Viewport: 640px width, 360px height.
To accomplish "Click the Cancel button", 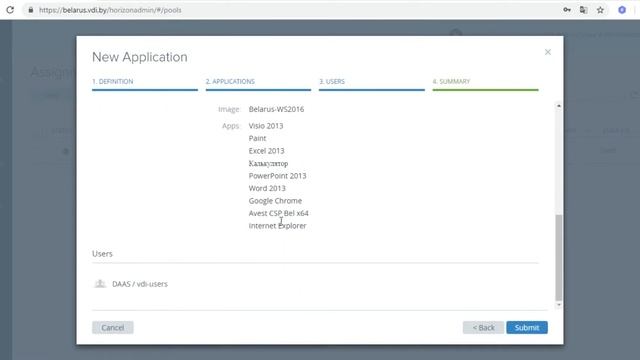I will [113, 327].
